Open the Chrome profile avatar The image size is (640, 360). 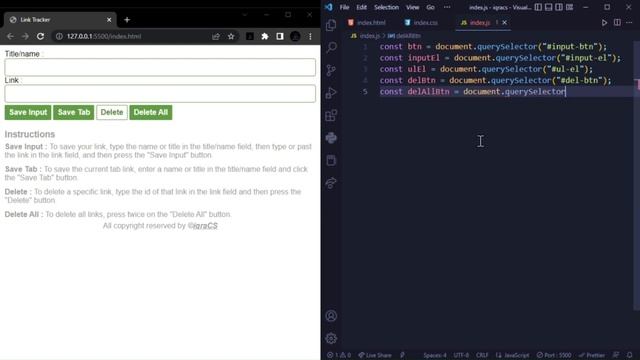(295, 36)
